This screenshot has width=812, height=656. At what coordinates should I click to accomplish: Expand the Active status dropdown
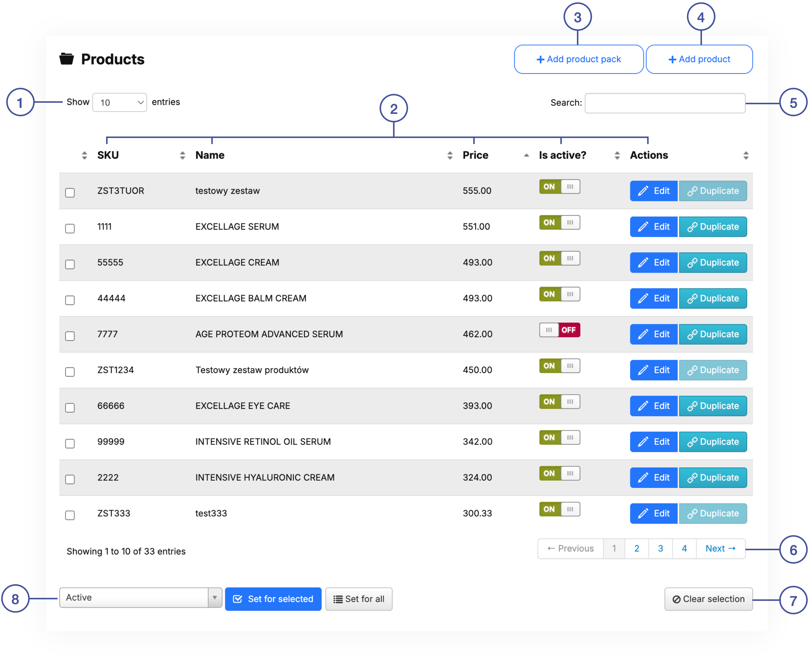[140, 598]
